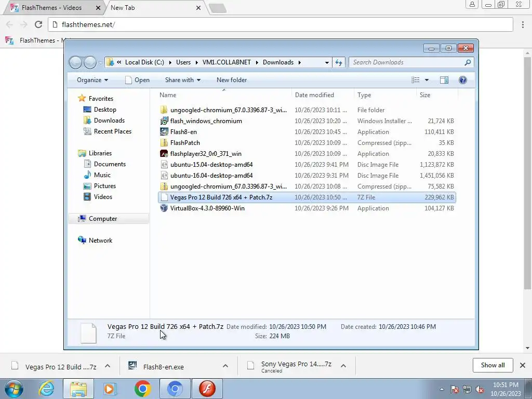Viewport: 532px width, 399px height.
Task: Select Desktop under Favorites
Action: tap(105, 110)
